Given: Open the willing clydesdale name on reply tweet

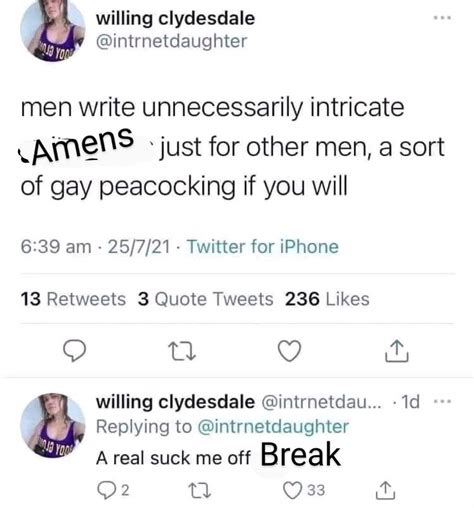Looking at the screenshot, I should 175,402.
